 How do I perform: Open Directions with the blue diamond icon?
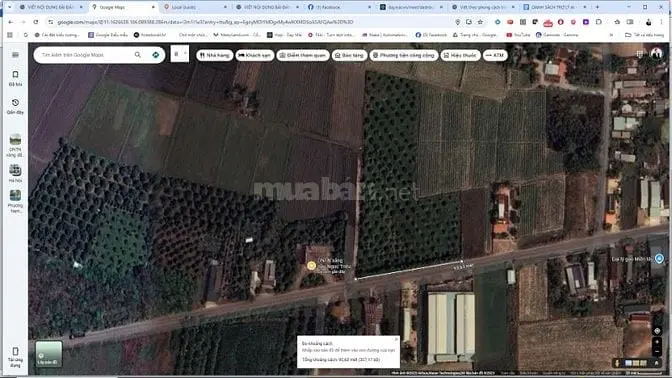point(156,55)
